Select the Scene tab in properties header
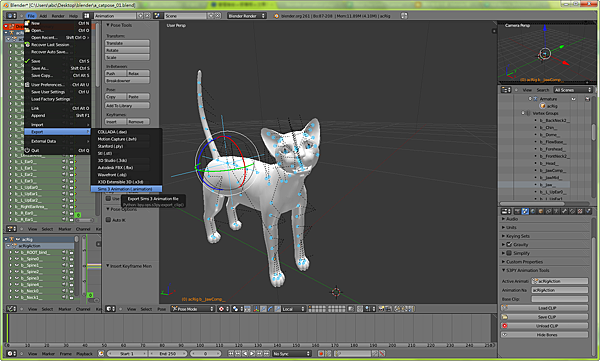The image size is (600, 361). pos(525,211)
